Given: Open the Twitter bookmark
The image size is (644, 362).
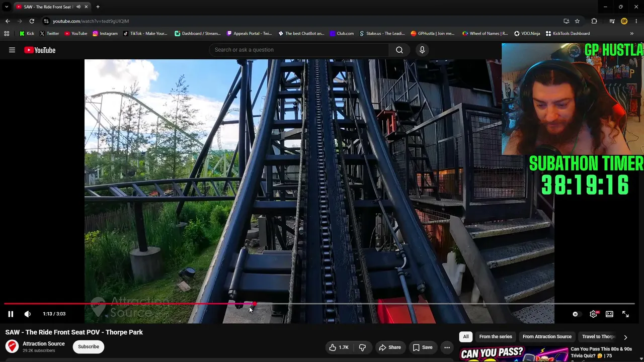Looking at the screenshot, I should pos(49,34).
